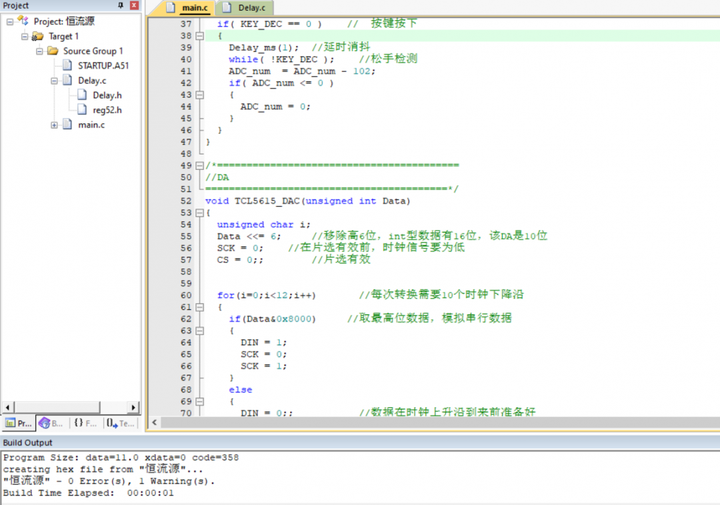The width and height of the screenshot is (720, 505).
Task: Click the Build Output panel title
Action: (28, 443)
